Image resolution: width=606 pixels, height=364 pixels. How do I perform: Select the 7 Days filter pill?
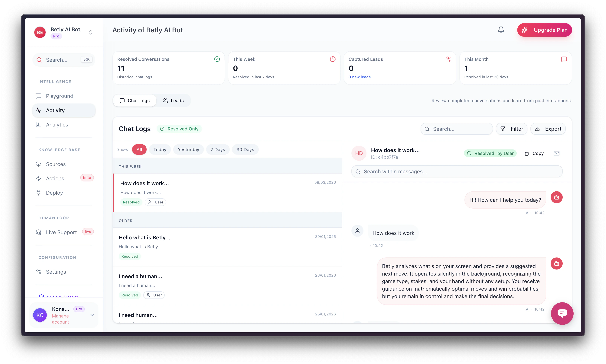(x=218, y=150)
